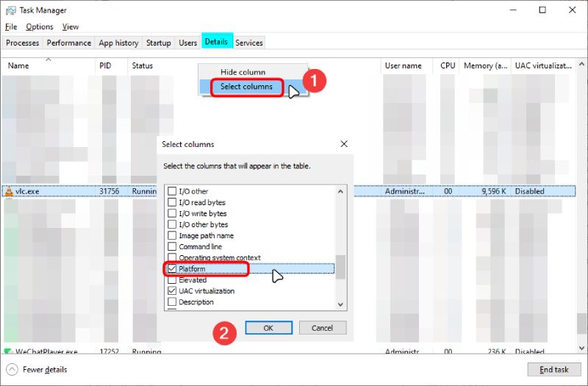This screenshot has width=588, height=386.
Task: Open the Options menu
Action: coord(40,27)
